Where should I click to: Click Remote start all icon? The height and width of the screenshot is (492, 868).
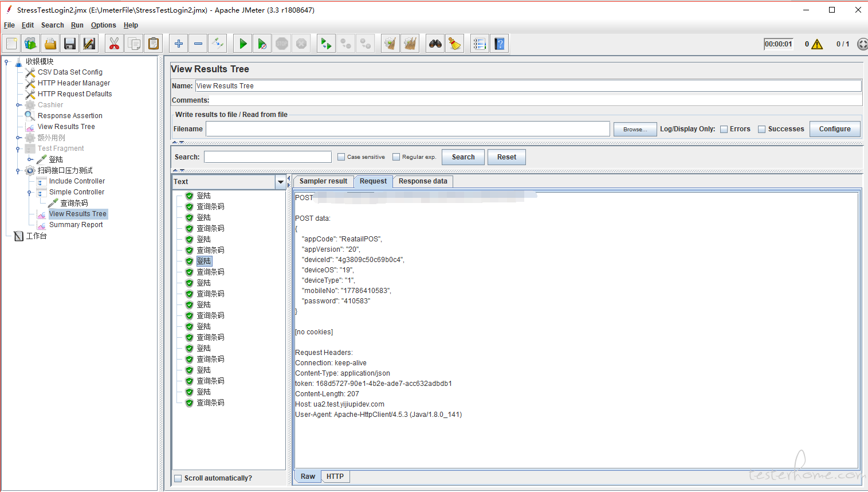(x=327, y=44)
